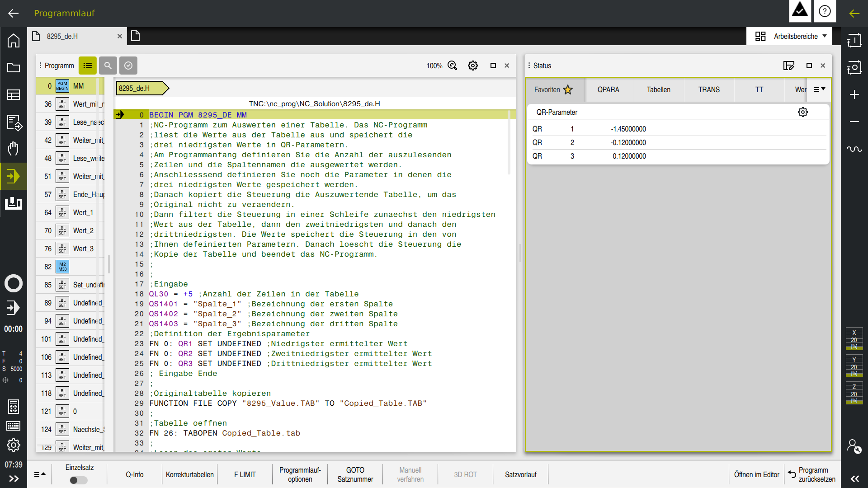Click the X axis 20% override indicator
Image resolution: width=868 pixels, height=488 pixels.
tap(854, 339)
